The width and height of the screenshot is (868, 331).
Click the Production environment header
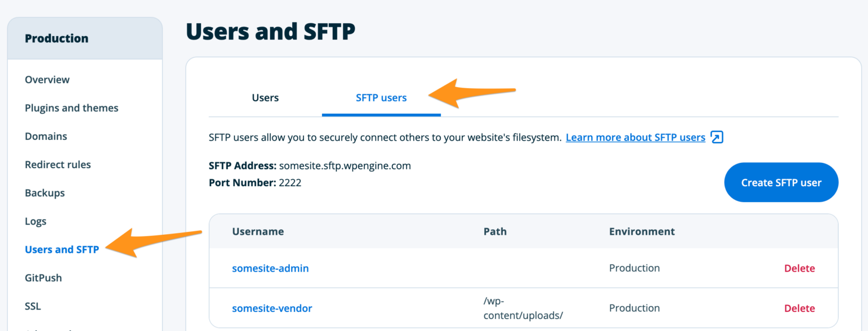(x=57, y=38)
